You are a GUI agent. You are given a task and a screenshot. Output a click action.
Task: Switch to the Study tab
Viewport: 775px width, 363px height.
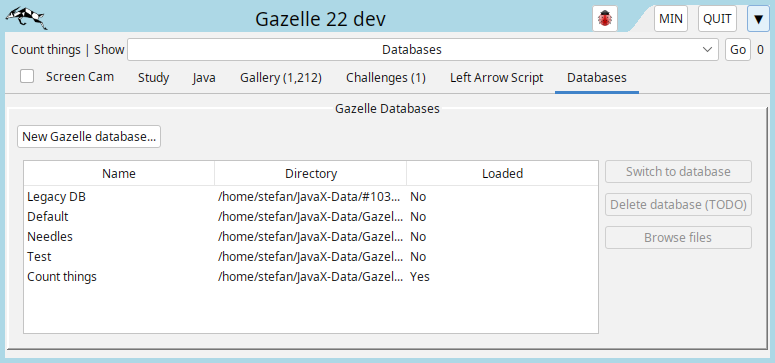153,78
